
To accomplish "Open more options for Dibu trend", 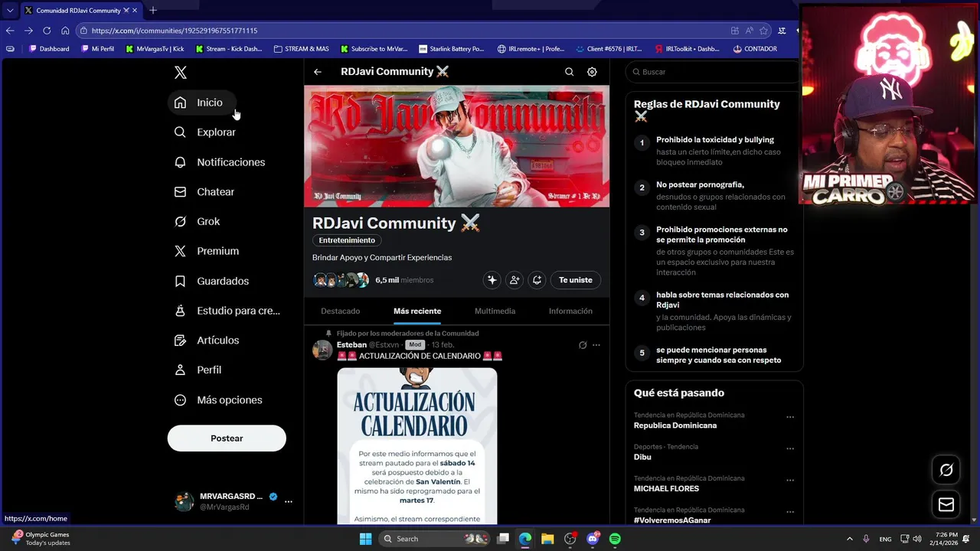I will 790,448.
